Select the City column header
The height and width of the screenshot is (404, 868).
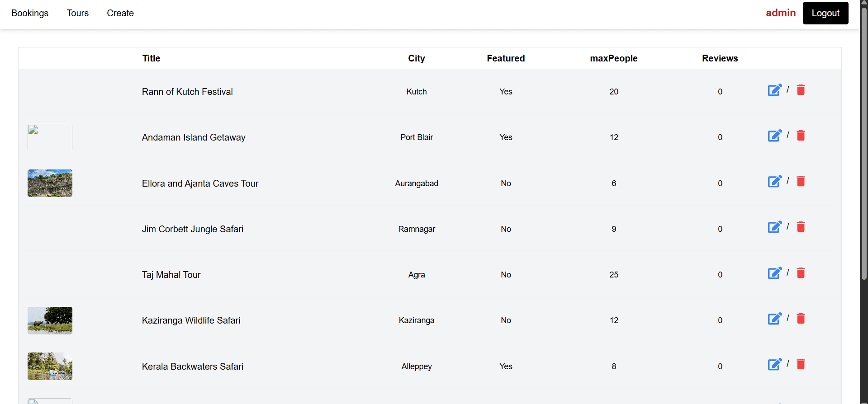pos(417,58)
